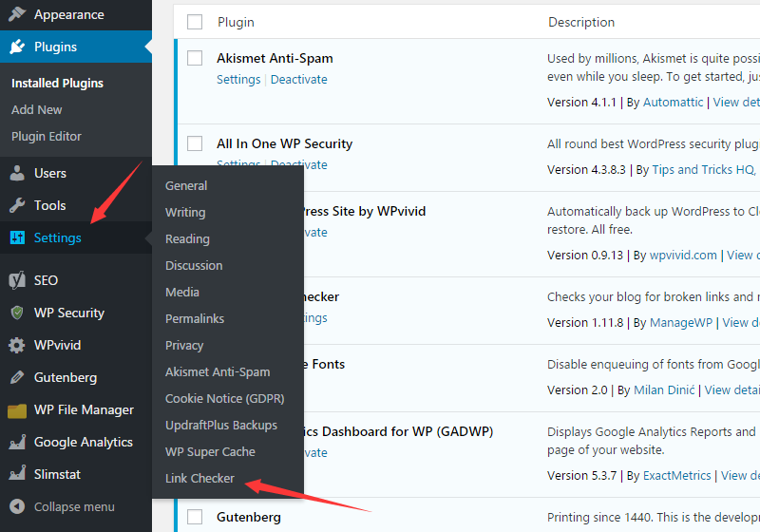Open the Tools menu label

(50, 205)
